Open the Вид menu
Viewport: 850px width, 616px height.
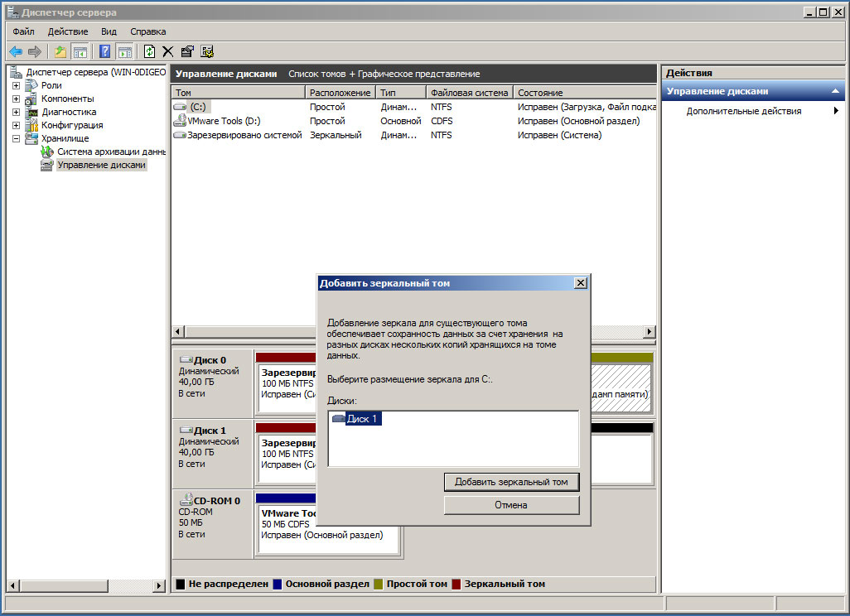pyautogui.click(x=109, y=31)
